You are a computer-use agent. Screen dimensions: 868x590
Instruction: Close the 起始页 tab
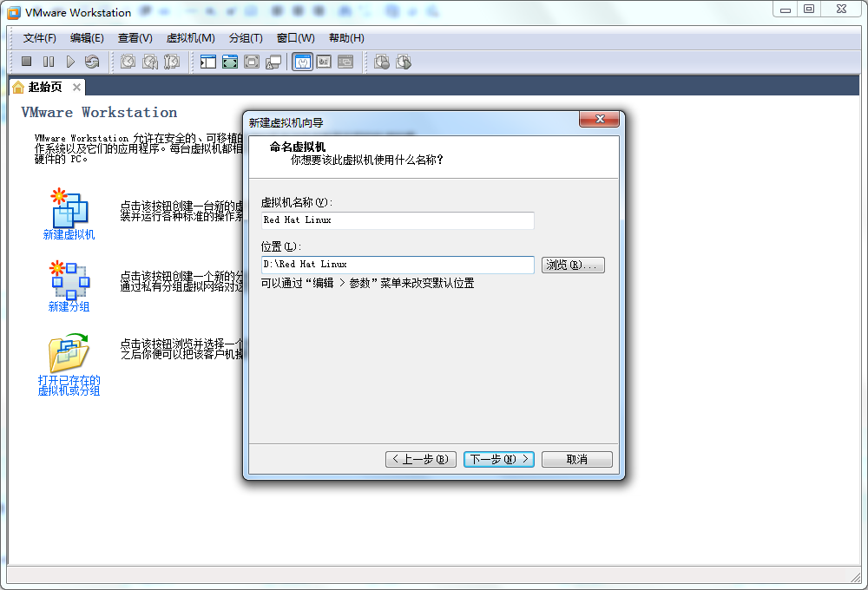[77, 87]
